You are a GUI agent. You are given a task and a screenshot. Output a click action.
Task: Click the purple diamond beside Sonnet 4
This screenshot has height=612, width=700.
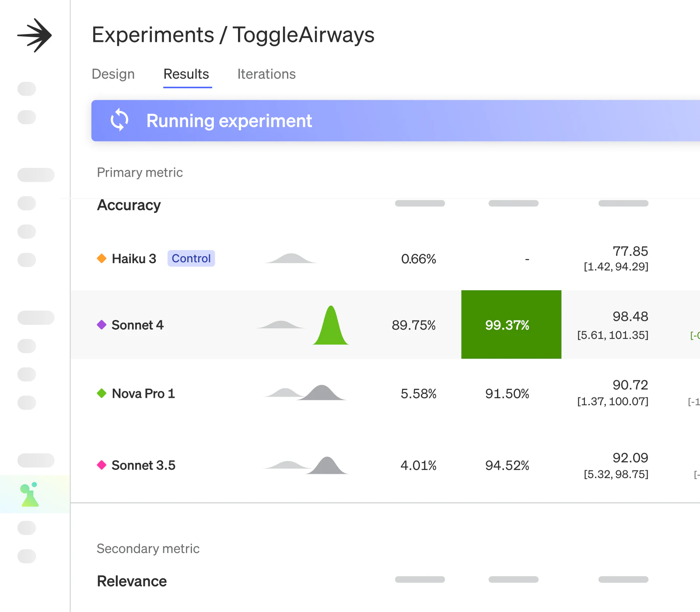click(x=101, y=325)
